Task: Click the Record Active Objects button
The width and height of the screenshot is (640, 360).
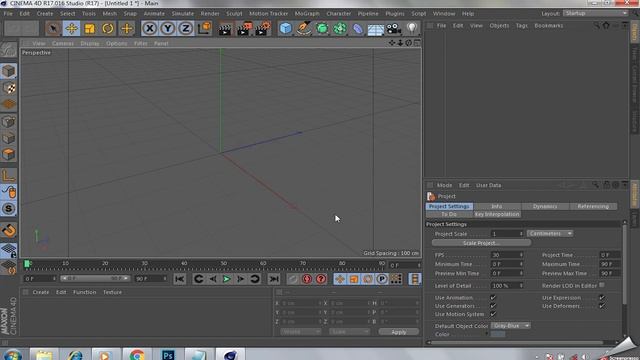Action: point(293,279)
